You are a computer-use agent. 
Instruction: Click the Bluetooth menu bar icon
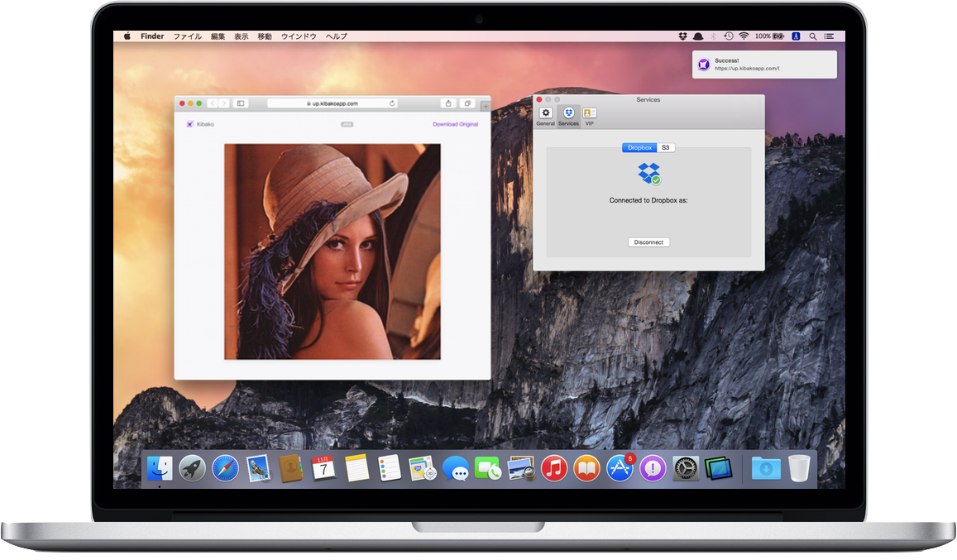tap(714, 36)
